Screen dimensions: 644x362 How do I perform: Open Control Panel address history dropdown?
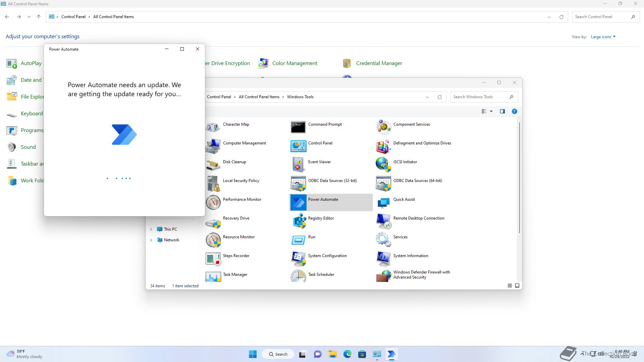tap(549, 17)
